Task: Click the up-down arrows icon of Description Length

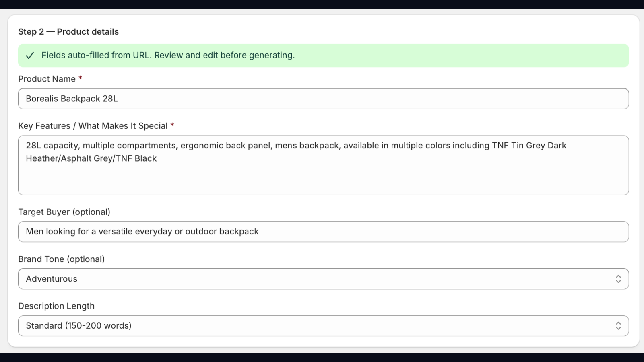Action: [618, 326]
